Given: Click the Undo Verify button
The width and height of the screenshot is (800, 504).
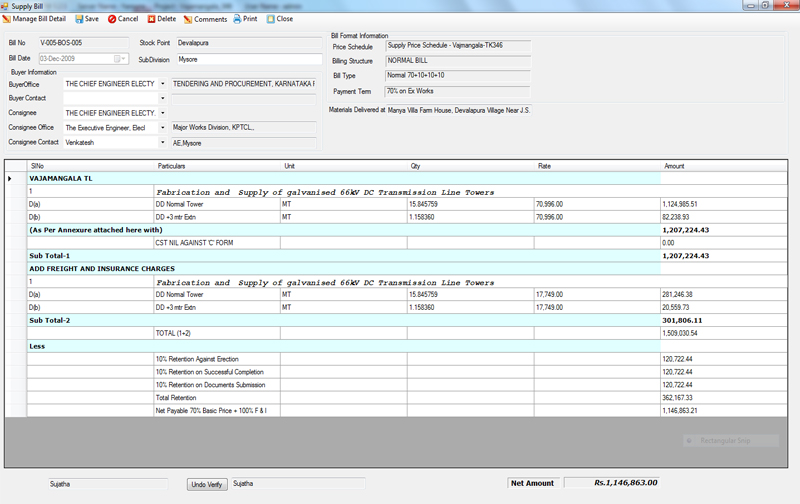Looking at the screenshot, I should point(207,484).
